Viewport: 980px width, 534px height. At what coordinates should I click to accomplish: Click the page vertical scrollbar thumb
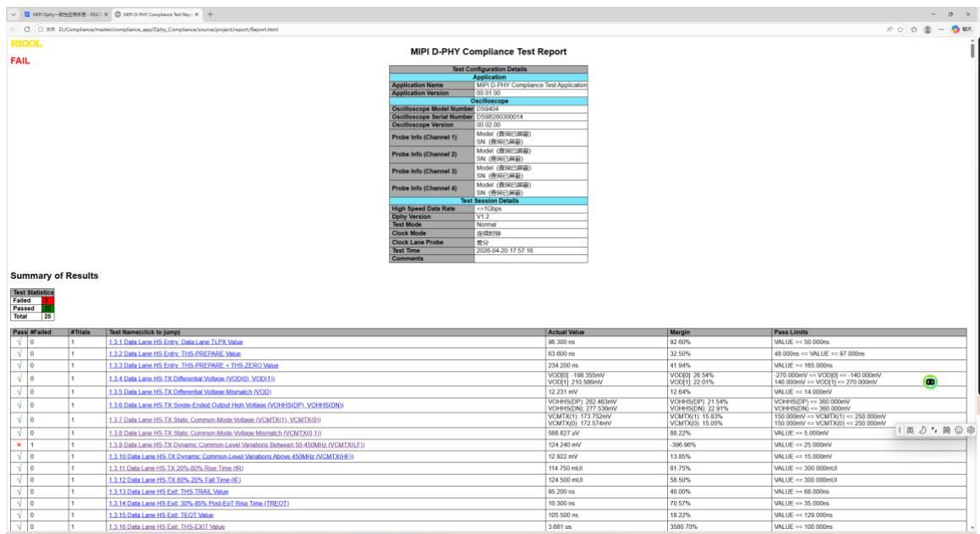coord(972,49)
